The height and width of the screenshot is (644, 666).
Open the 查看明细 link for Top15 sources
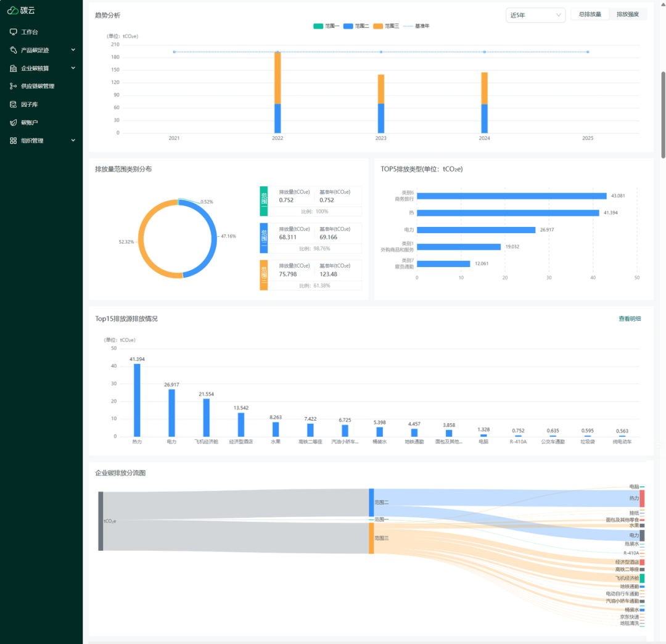pyautogui.click(x=630, y=318)
